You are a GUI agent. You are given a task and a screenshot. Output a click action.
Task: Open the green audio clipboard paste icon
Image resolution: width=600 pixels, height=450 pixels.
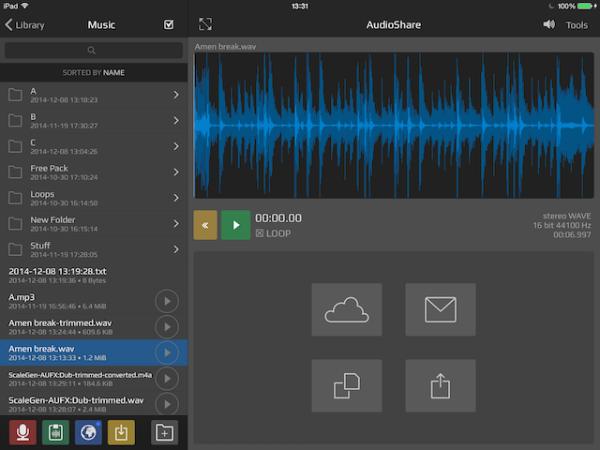56,432
